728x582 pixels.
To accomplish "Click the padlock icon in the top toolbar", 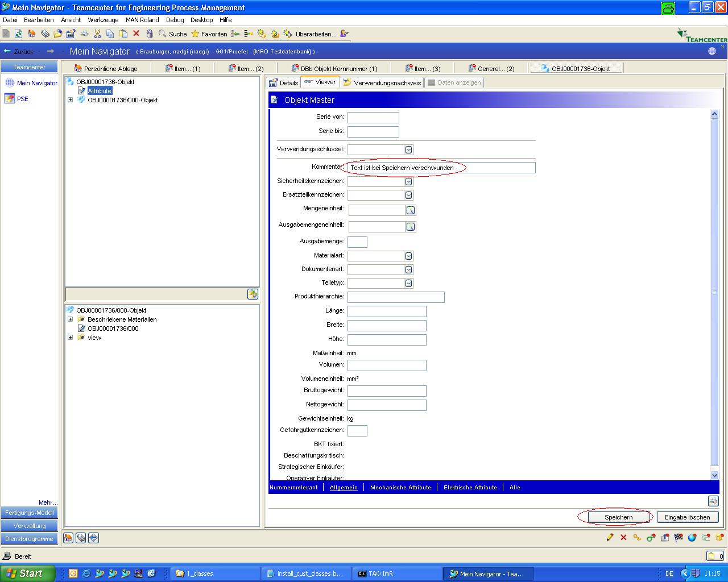I will tap(150, 34).
